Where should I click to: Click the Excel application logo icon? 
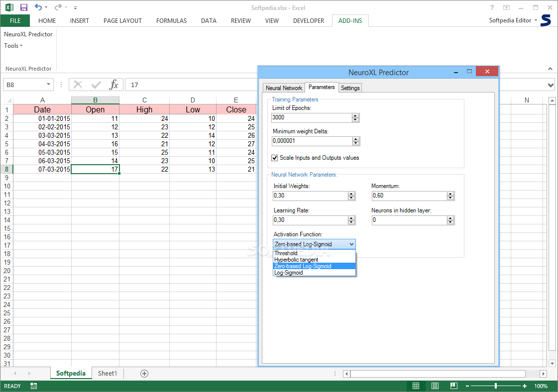[9, 7]
